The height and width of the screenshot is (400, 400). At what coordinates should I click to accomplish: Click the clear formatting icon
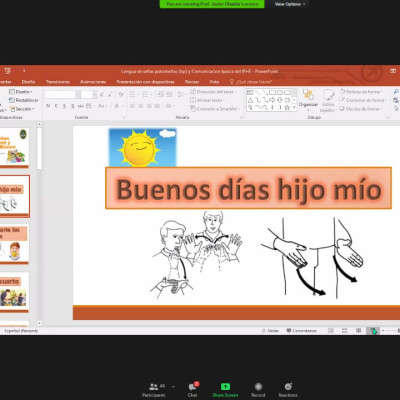pyautogui.click(x=121, y=95)
